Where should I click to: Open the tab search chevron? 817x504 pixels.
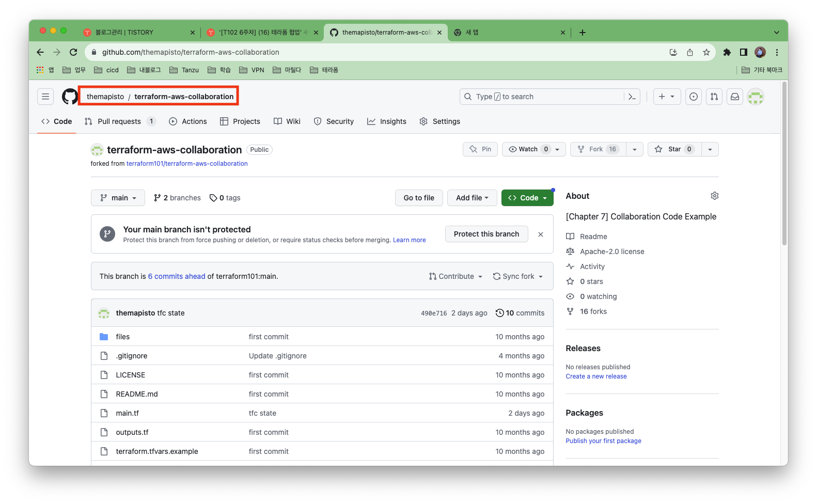(777, 33)
